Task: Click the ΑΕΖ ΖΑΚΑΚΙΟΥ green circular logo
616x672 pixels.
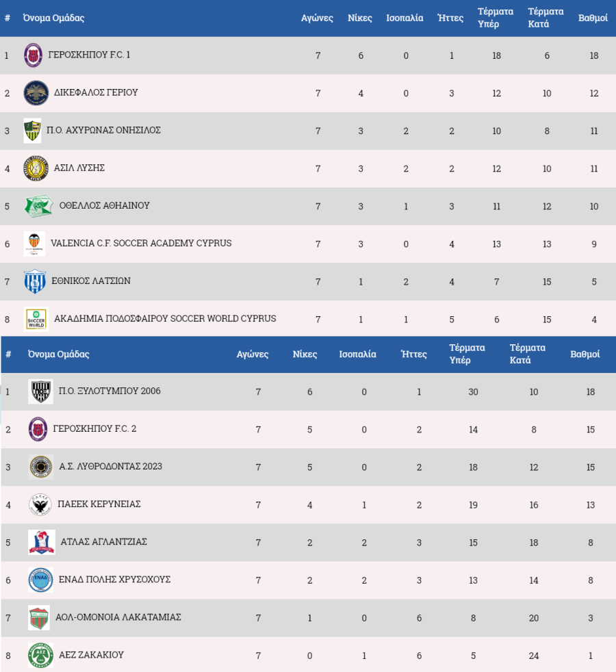Action: pos(40,656)
